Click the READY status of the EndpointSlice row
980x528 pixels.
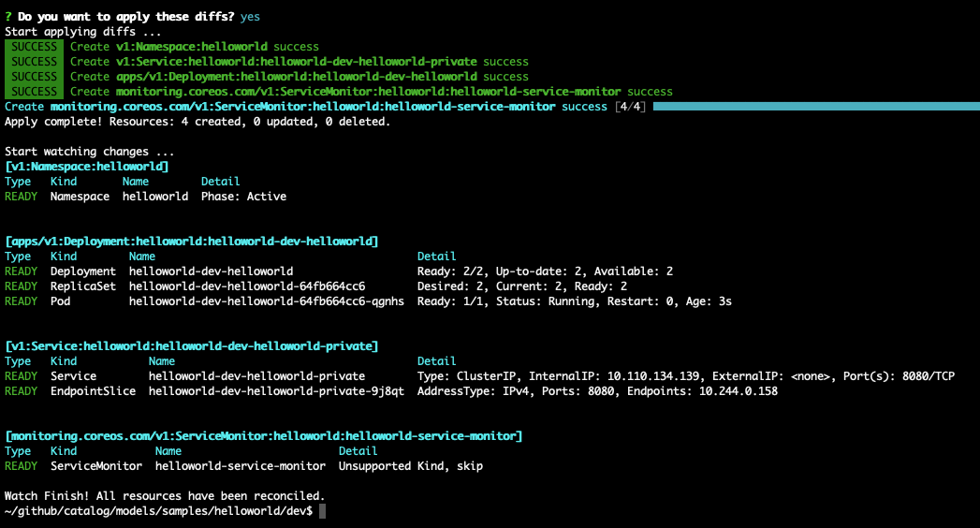21,391
